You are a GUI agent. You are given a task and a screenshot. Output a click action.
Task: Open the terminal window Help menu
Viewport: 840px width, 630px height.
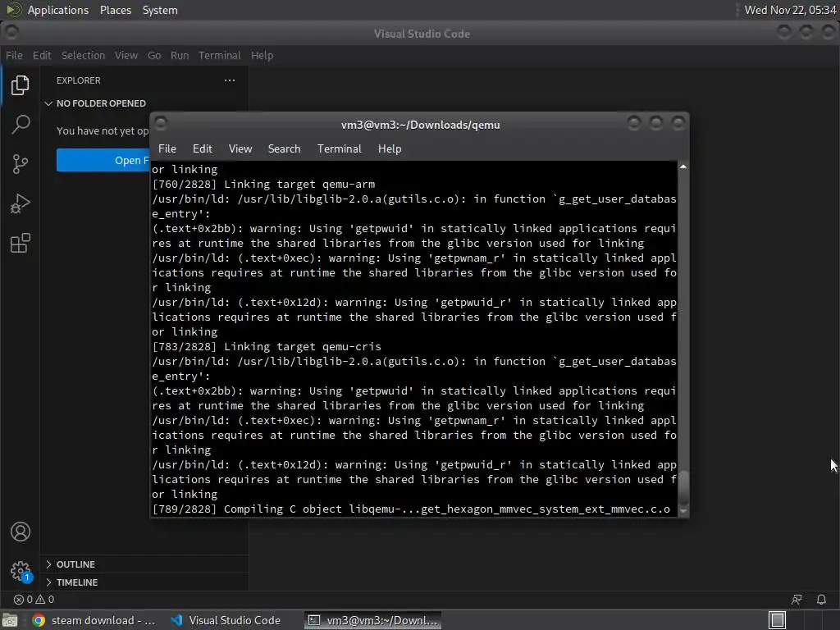[390, 149]
